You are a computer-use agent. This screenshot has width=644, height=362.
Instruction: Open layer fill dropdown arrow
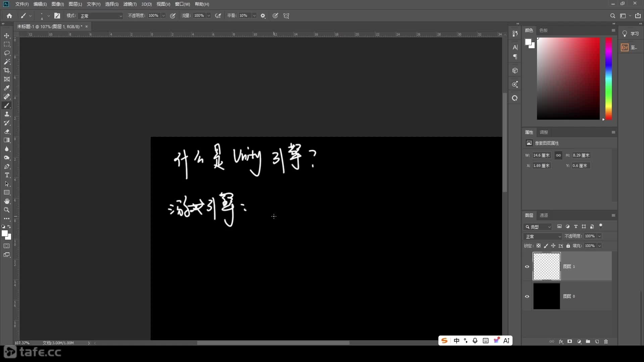pos(599,246)
